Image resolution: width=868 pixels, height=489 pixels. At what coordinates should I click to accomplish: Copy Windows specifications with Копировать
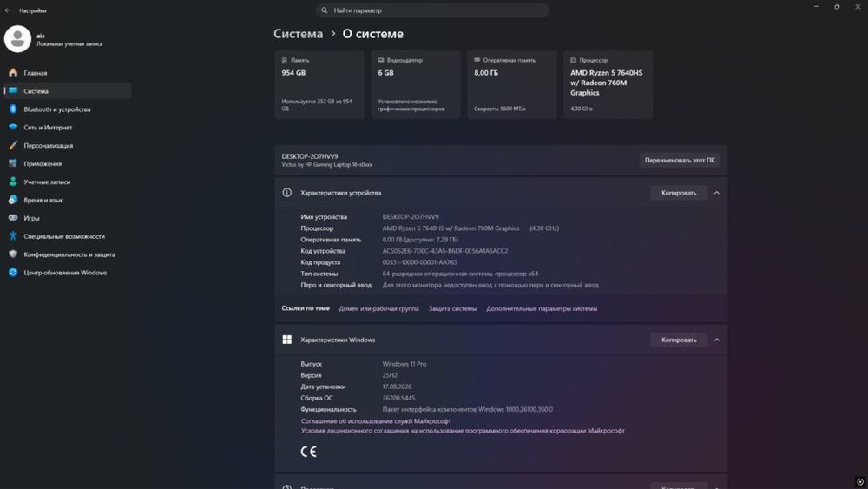(679, 340)
